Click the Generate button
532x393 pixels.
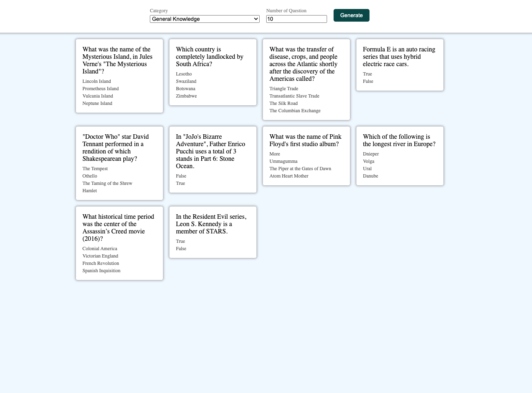coord(351,15)
